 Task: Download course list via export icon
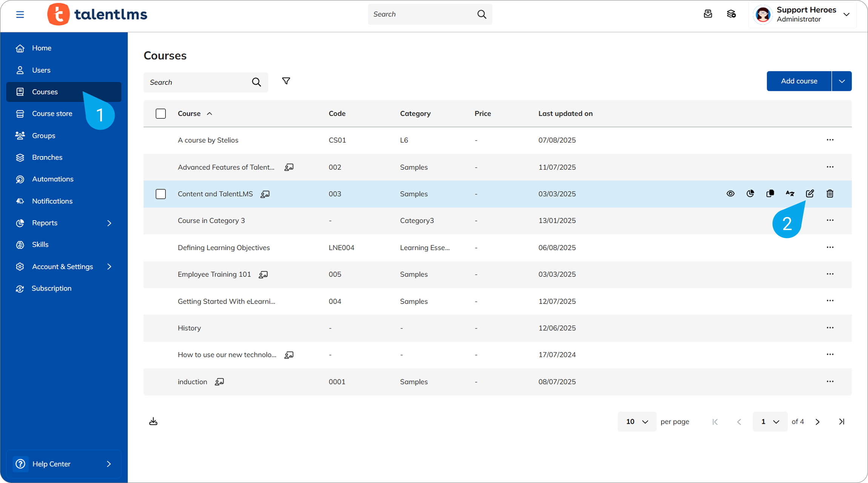click(153, 421)
